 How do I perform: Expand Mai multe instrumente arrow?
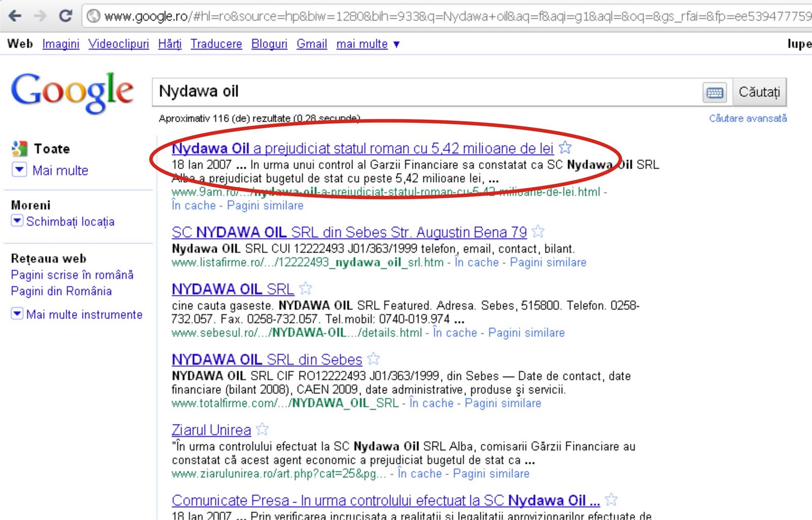point(17,314)
